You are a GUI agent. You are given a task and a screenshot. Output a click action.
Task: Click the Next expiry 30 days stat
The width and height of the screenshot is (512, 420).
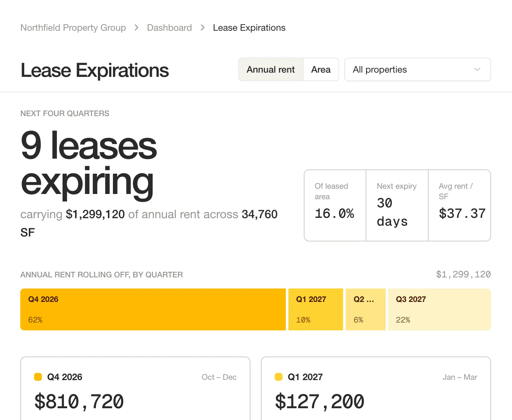tap(397, 205)
